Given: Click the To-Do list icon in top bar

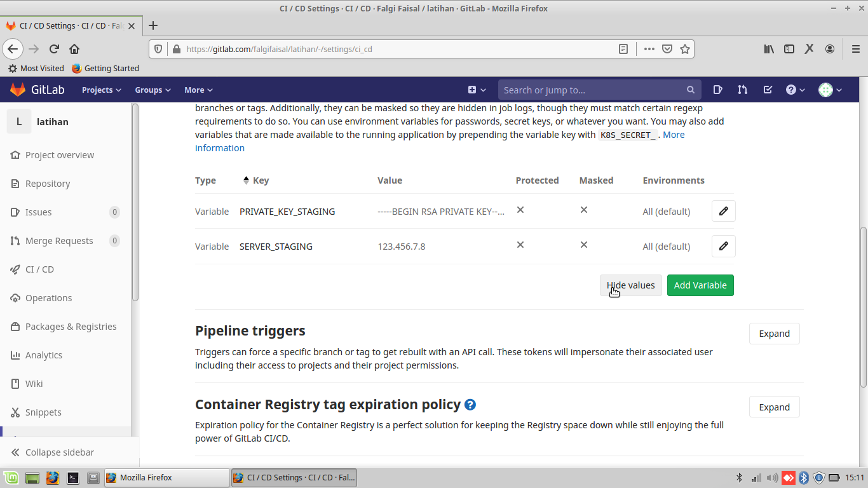Looking at the screenshot, I should point(768,90).
